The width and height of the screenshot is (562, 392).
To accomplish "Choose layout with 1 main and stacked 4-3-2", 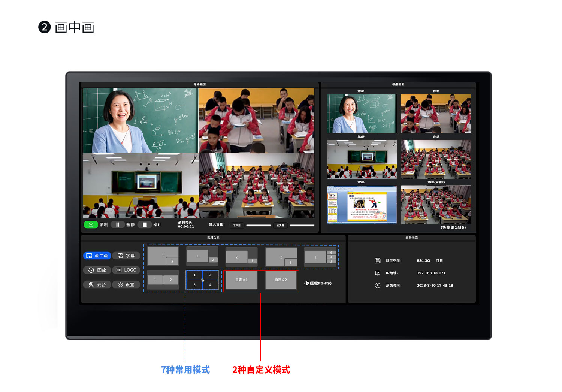I will pyautogui.click(x=320, y=257).
